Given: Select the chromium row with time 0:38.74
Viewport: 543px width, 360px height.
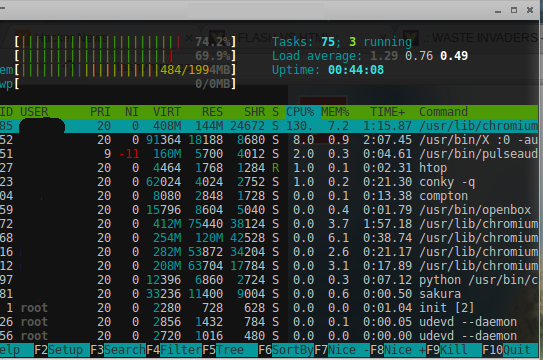Looking at the screenshot, I should [x=269, y=238].
